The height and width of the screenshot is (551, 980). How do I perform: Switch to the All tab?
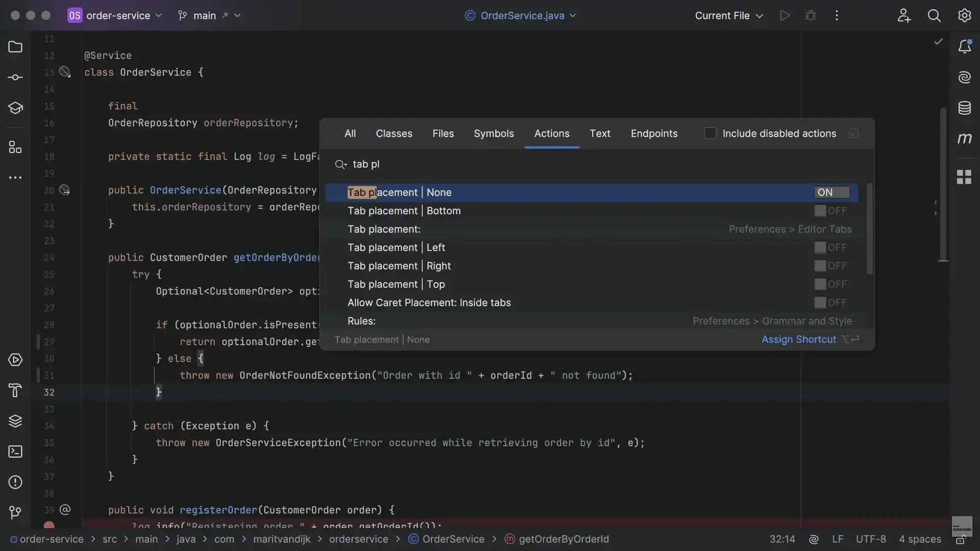click(x=350, y=133)
